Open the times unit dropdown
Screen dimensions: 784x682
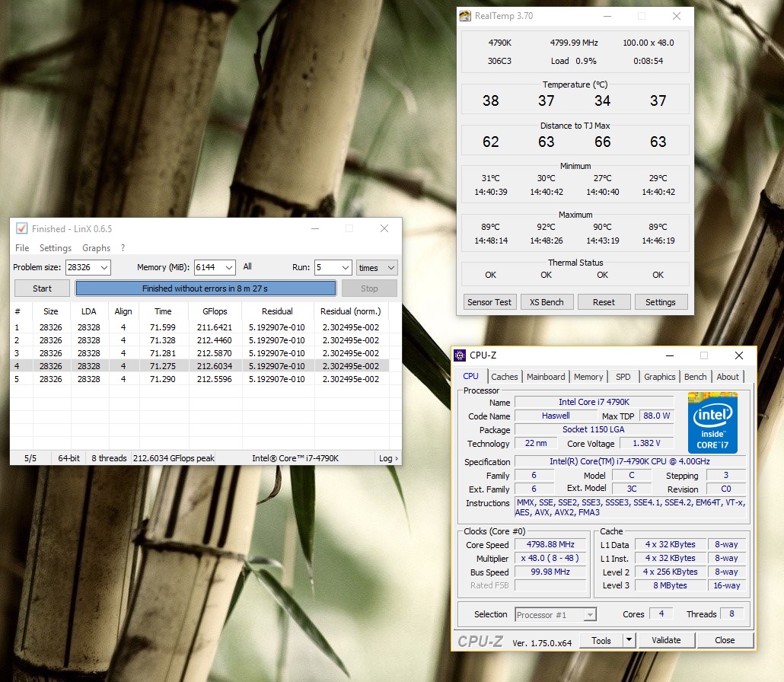(x=377, y=267)
